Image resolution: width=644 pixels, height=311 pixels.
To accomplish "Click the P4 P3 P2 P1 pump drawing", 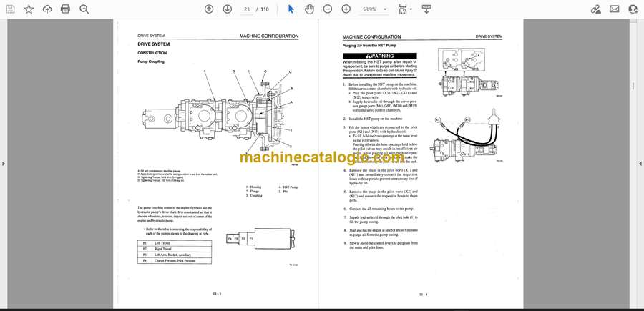I will pos(261,239).
